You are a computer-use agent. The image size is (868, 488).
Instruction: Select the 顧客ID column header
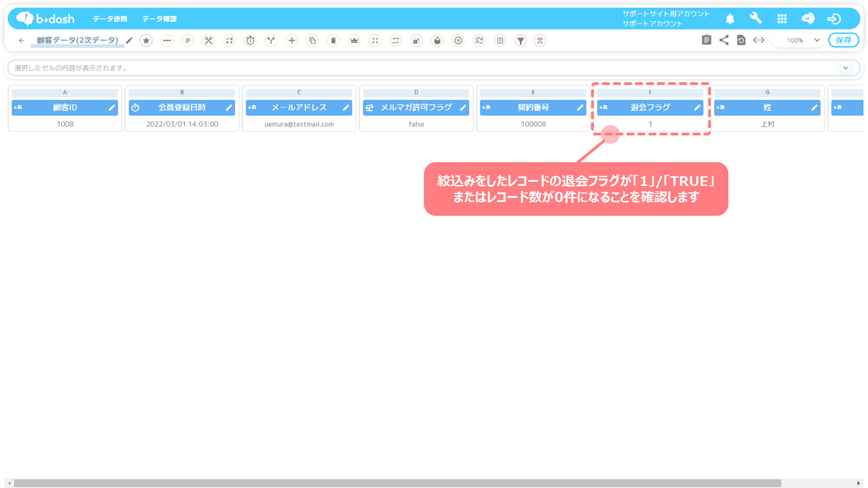point(65,107)
